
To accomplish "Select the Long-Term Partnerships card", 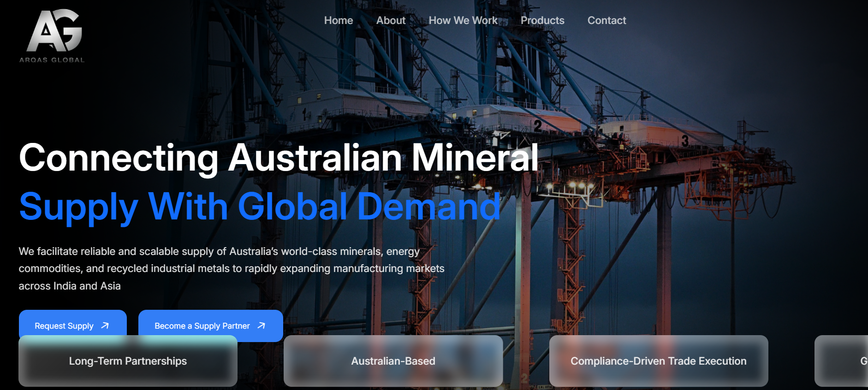I will tap(128, 361).
